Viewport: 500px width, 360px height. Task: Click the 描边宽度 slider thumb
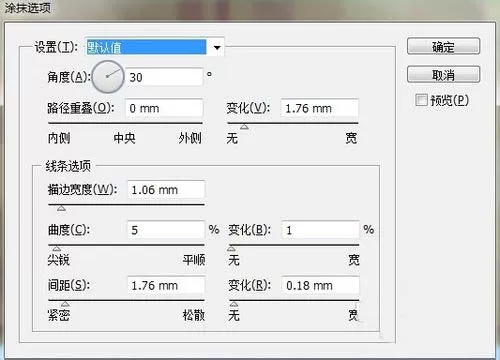[x=61, y=208]
